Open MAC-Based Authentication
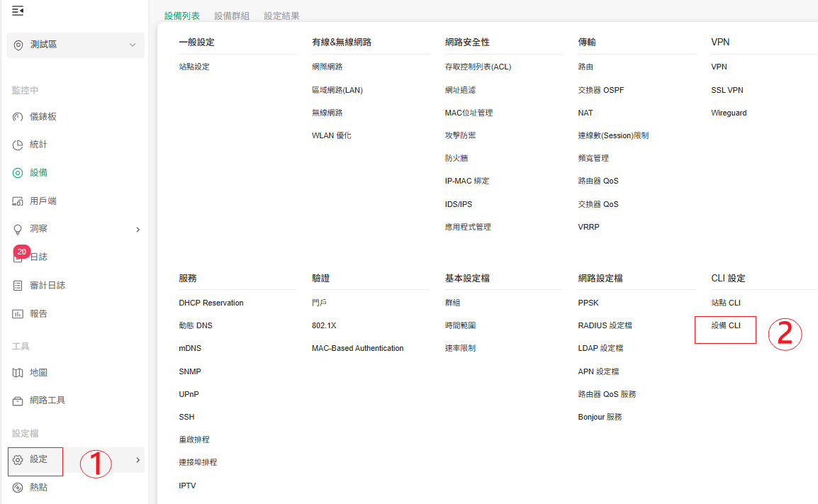 (357, 348)
